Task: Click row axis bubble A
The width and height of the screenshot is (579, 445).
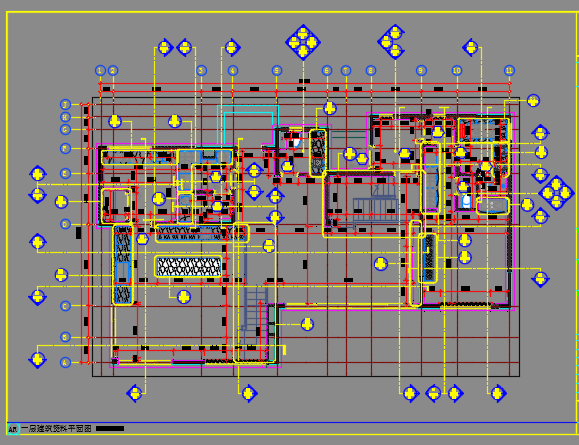Action: pos(65,363)
